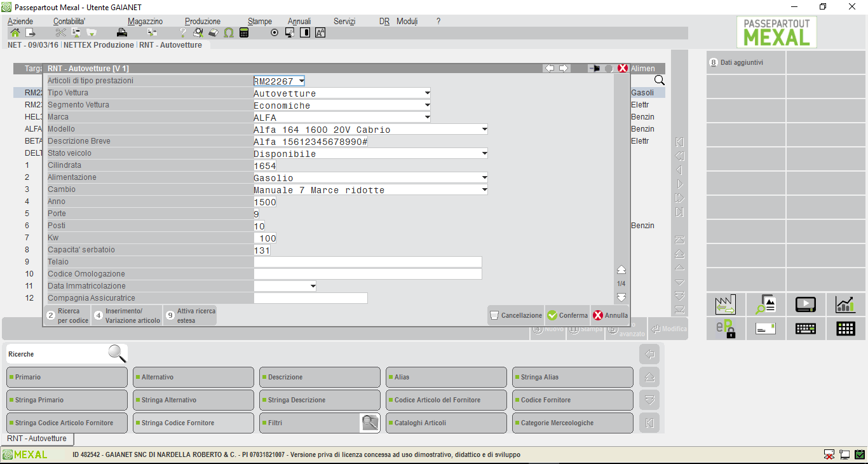Expand the Tipo Vettura dropdown
This screenshot has width=868, height=464.
(428, 93)
